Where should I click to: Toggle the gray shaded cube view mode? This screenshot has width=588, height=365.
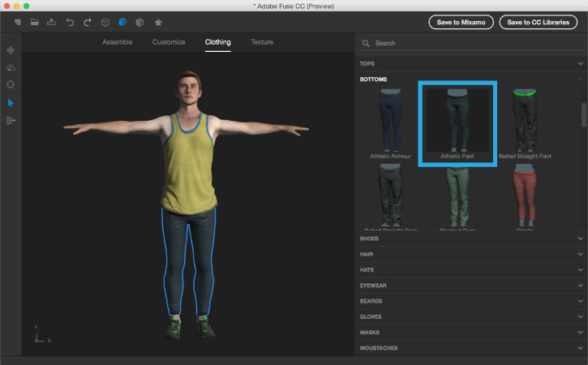(140, 22)
